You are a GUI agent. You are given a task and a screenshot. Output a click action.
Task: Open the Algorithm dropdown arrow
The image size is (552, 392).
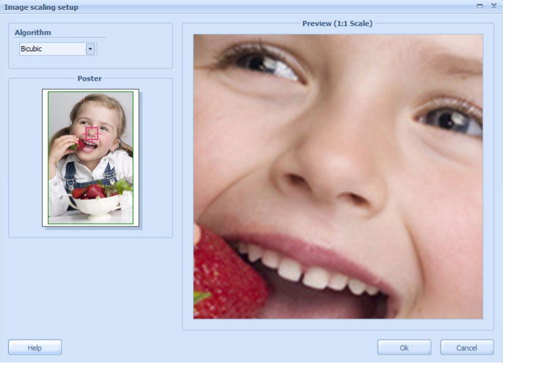(x=91, y=49)
